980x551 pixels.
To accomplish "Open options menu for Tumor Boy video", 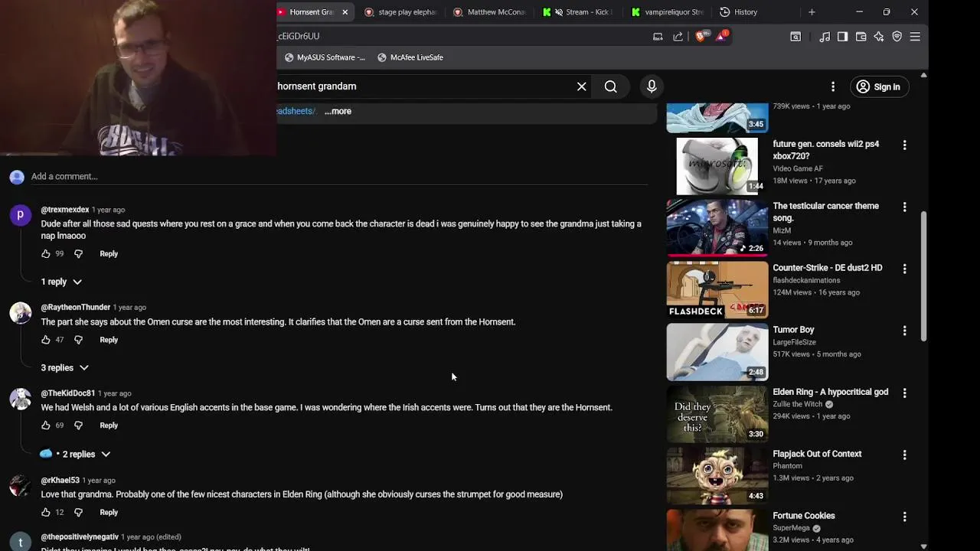I will tap(904, 331).
